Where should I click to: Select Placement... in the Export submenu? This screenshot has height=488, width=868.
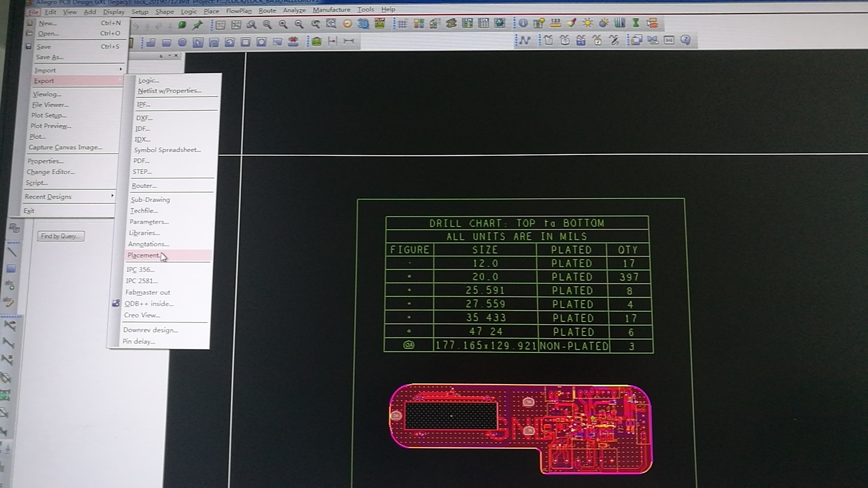tap(144, 255)
